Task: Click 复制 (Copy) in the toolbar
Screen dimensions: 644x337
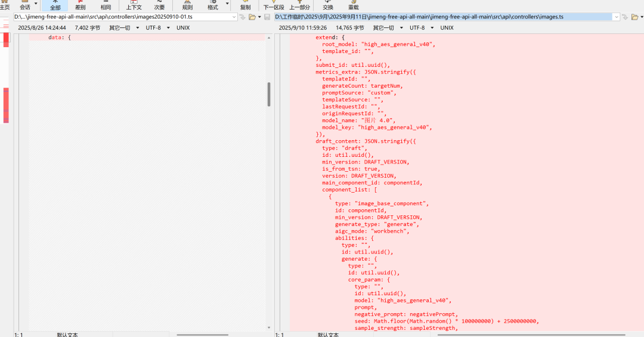Action: (245, 6)
